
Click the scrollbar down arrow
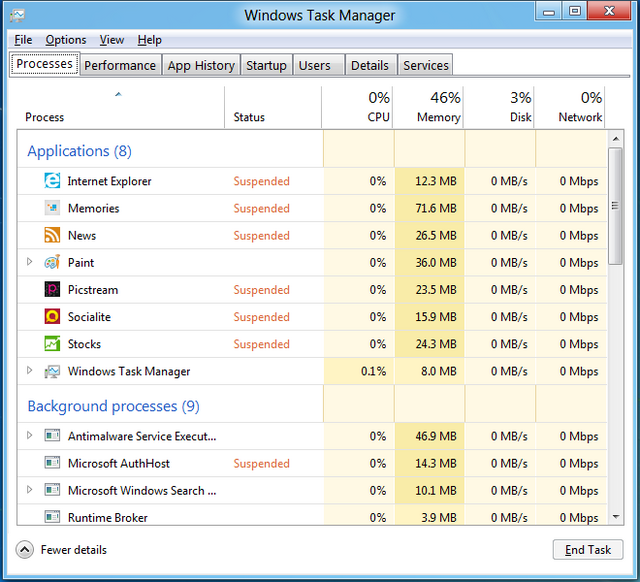point(616,517)
